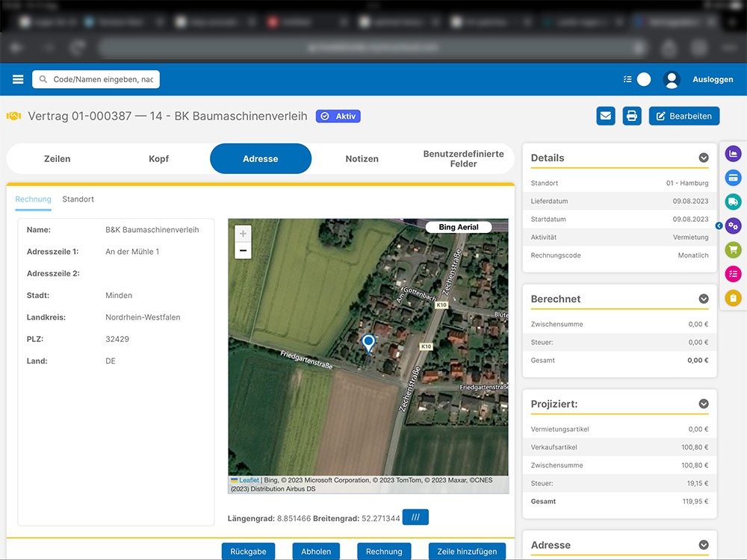Open the user profile avatar
Image resolution: width=747 pixels, height=560 pixels.
(672, 80)
